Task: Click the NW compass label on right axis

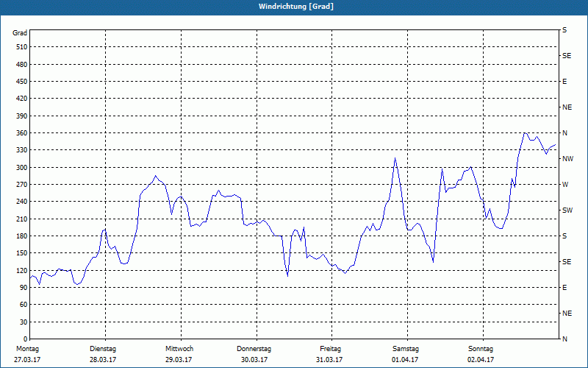Action: point(567,159)
